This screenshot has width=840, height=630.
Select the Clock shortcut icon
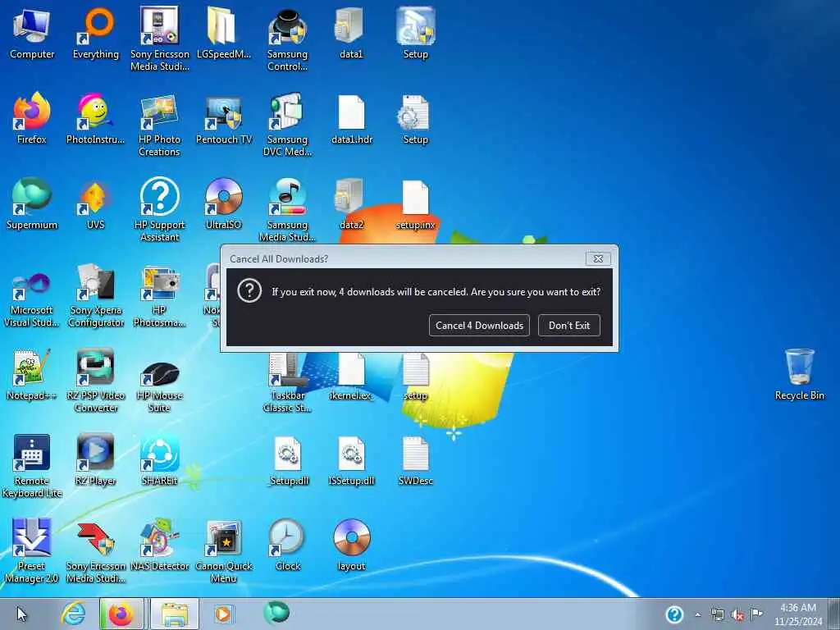(x=287, y=545)
